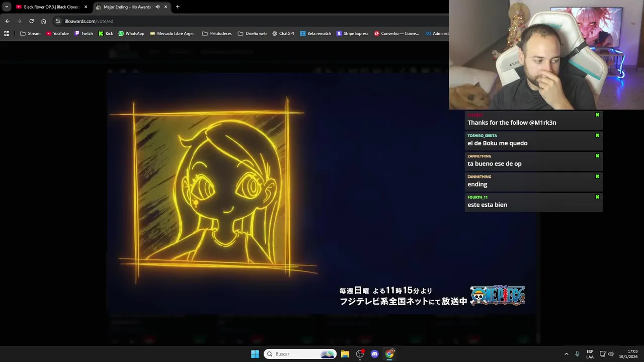Open the OBS Studio taskbar icon

(360, 354)
